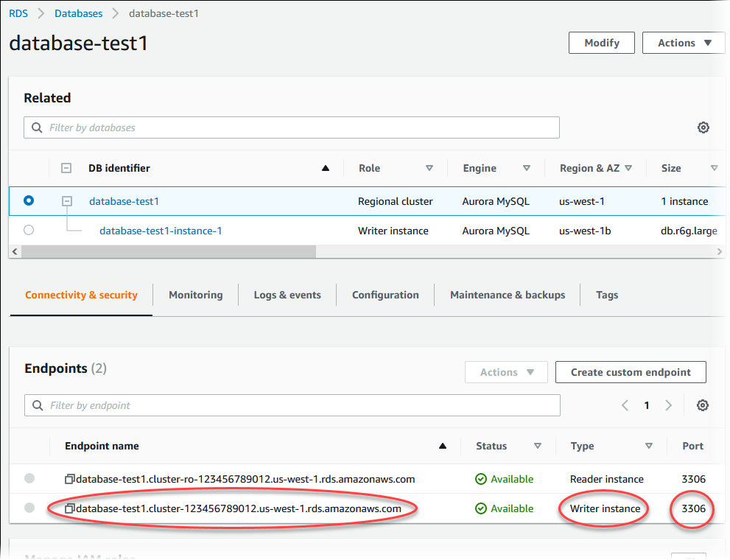Select the database-test1 radio button
This screenshot has height=560, width=730.
(29, 200)
